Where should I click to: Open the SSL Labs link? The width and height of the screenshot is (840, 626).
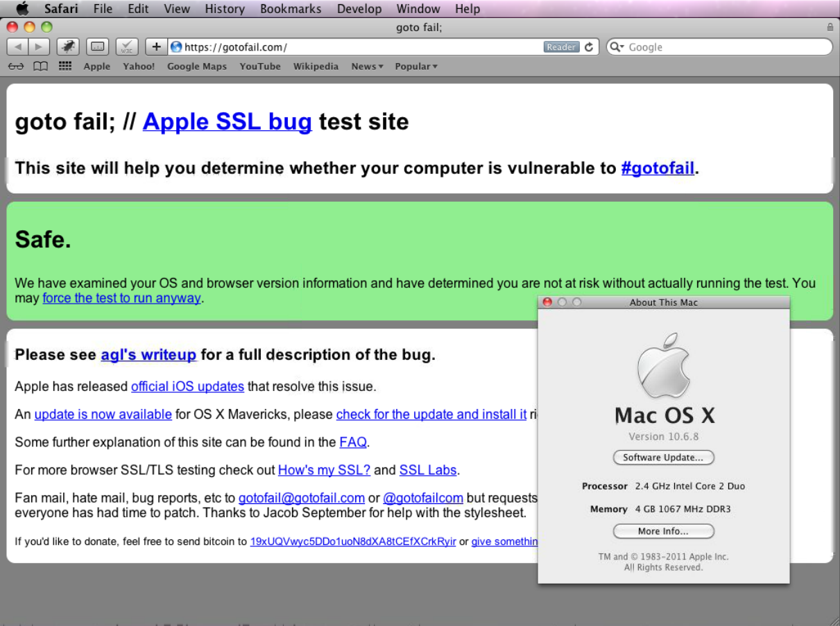[x=428, y=470]
